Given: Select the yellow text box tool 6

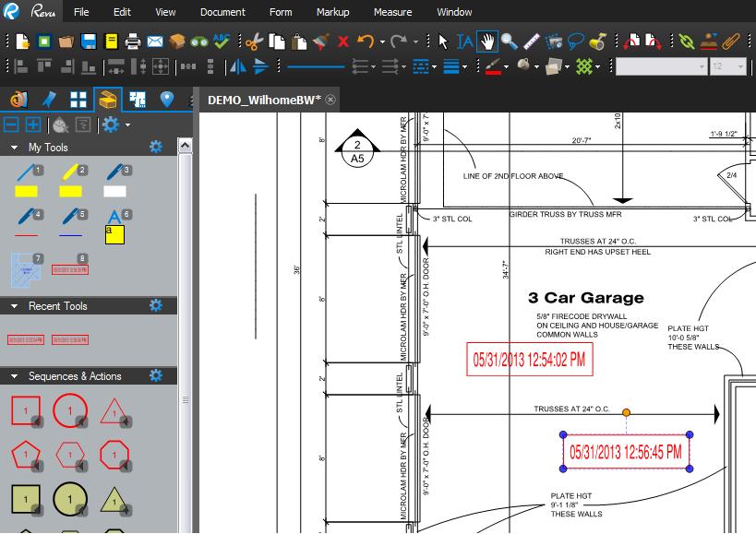Looking at the screenshot, I should coord(114,228).
